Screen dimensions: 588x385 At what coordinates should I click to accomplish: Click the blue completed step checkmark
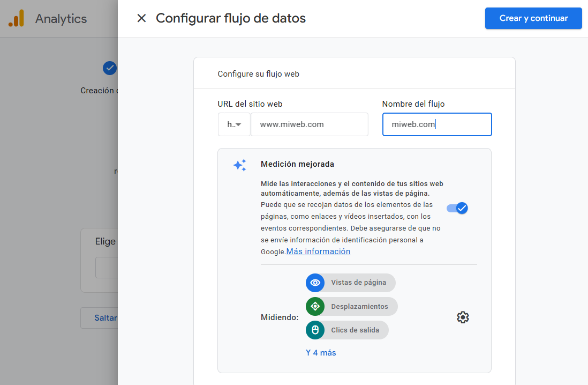110,68
